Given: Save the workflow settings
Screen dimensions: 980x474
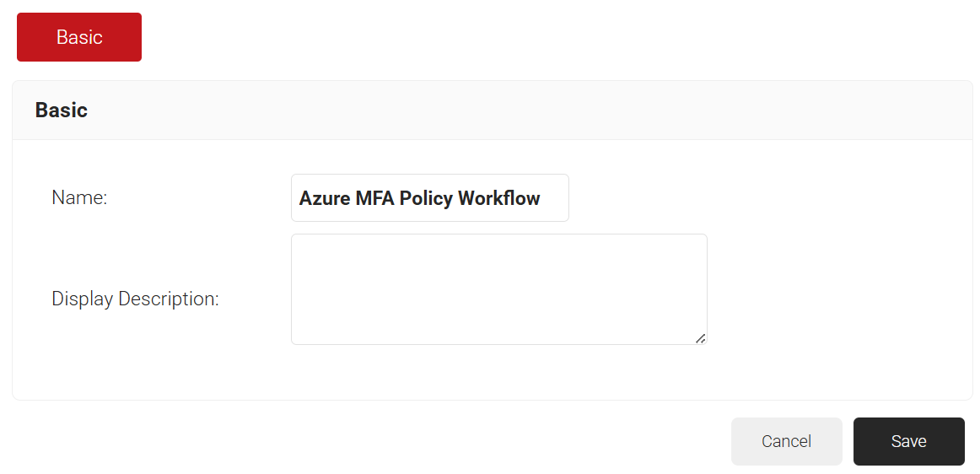Looking at the screenshot, I should pyautogui.click(x=908, y=441).
